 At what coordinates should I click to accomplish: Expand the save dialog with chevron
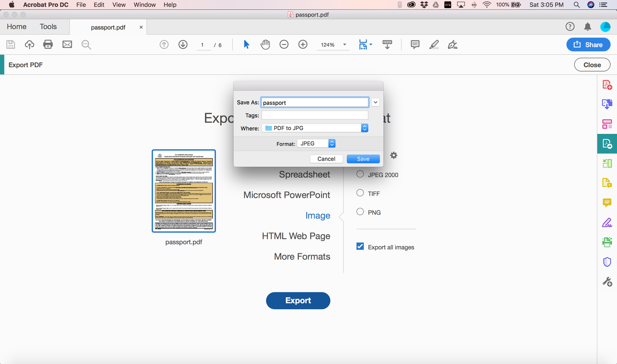click(376, 103)
